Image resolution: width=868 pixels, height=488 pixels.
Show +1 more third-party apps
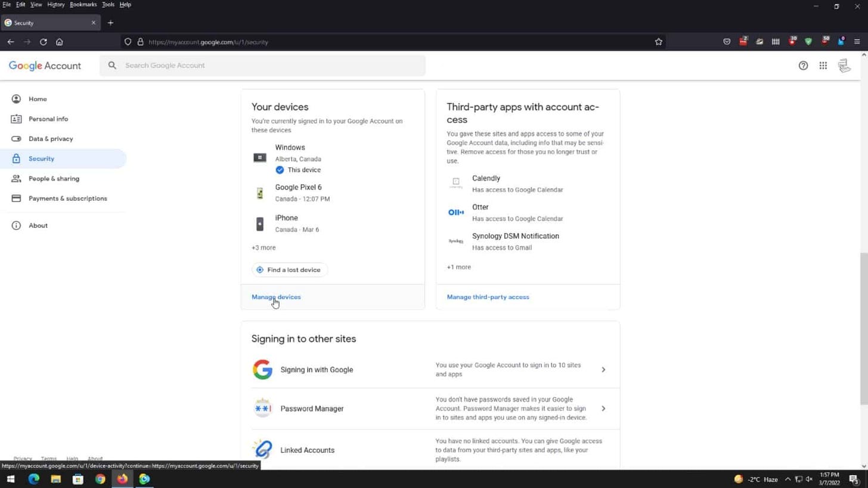point(458,267)
